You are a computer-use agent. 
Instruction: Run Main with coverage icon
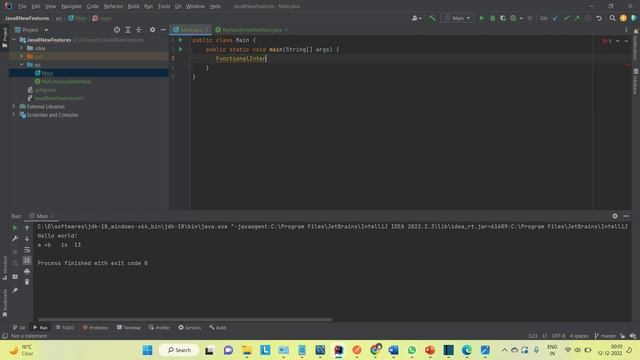pyautogui.click(x=503, y=18)
